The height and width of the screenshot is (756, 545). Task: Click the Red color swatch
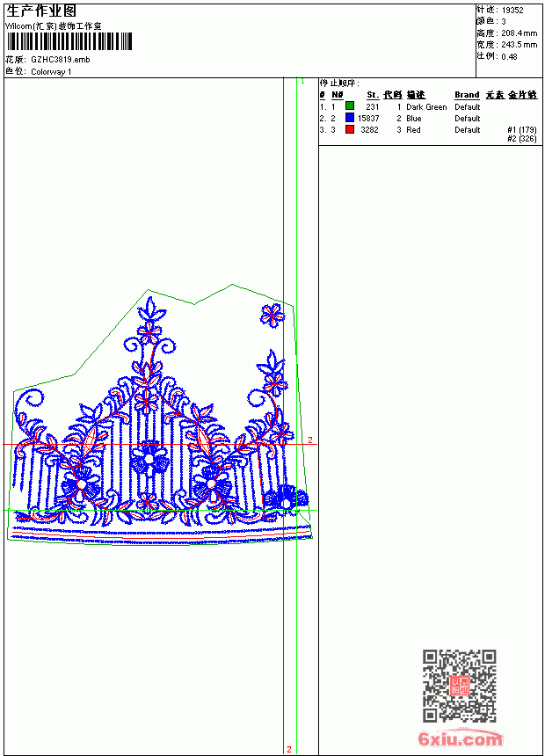(x=350, y=129)
